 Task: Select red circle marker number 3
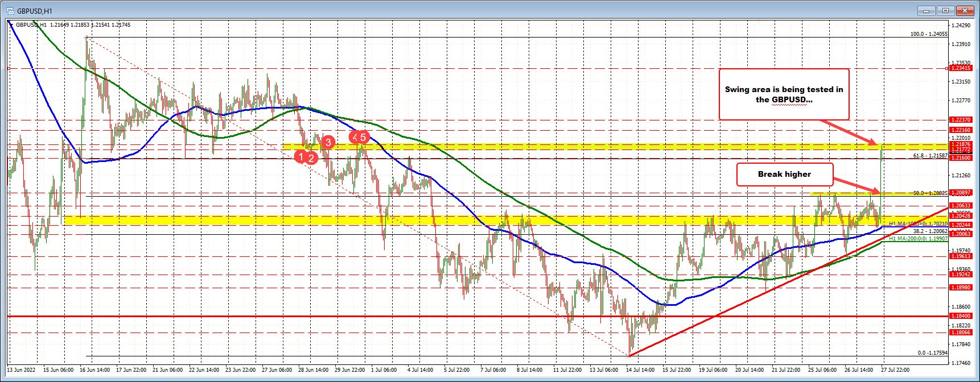[x=327, y=142]
